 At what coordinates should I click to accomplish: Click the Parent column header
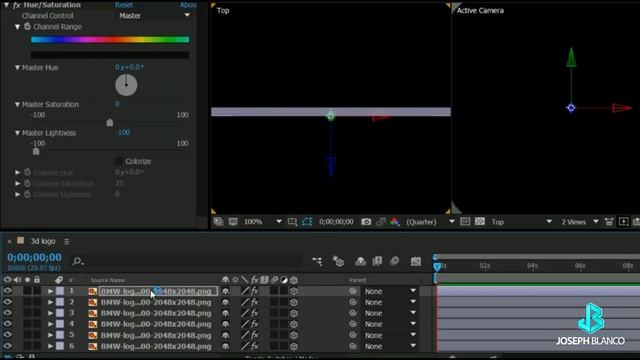tap(358, 280)
